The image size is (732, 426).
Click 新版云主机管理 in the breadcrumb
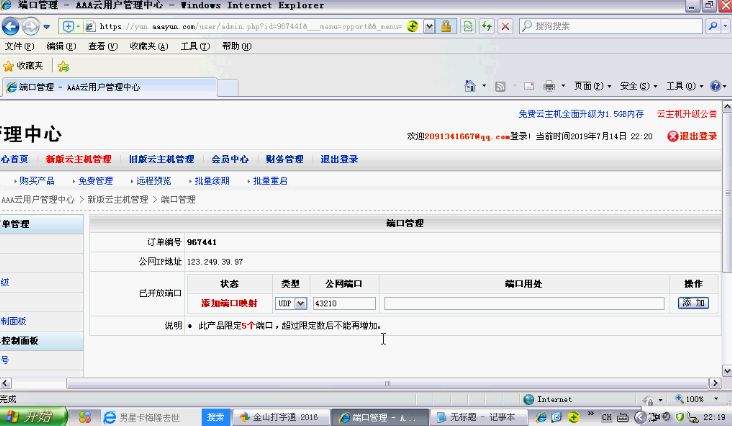[118, 200]
